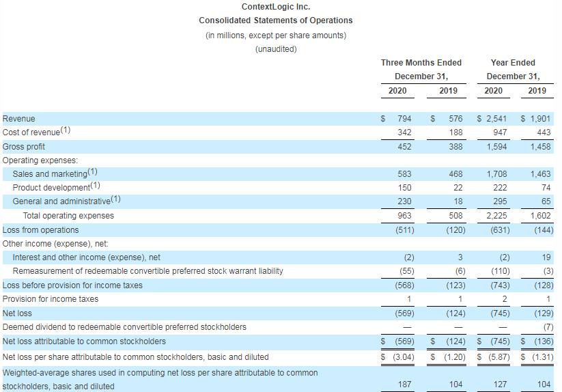Click the 'Operating expenses:' label

click(x=40, y=160)
